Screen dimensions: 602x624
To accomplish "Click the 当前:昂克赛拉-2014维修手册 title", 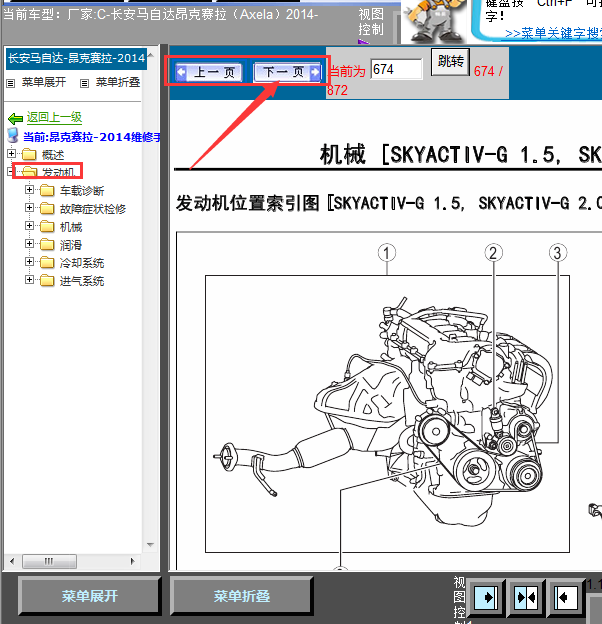I will [92, 137].
